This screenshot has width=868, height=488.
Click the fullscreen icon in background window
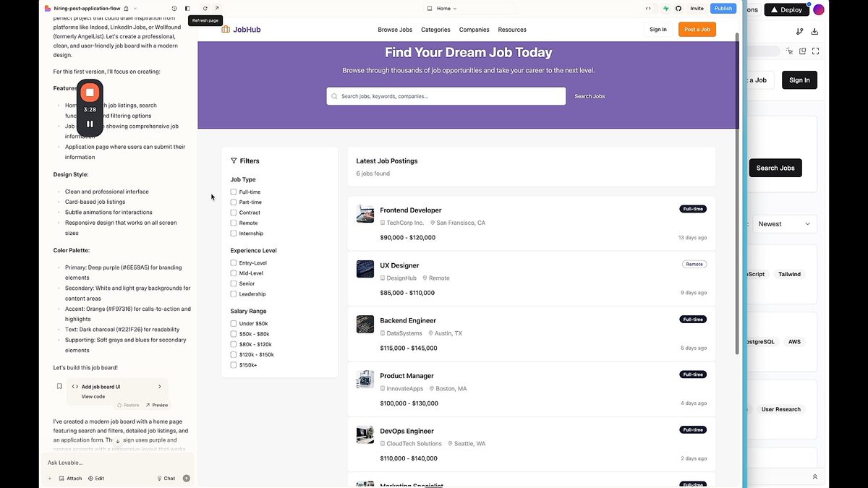(816, 51)
